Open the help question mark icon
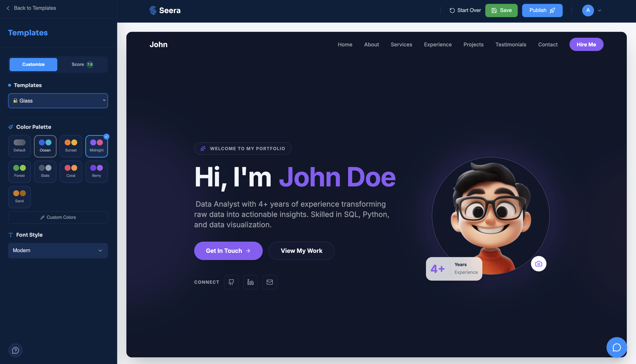The image size is (636, 364). tap(15, 350)
